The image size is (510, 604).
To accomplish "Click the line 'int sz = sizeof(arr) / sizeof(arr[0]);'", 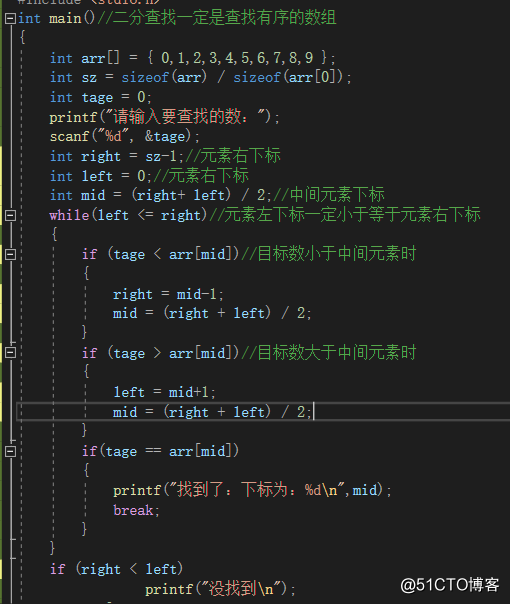I will tap(200, 77).
